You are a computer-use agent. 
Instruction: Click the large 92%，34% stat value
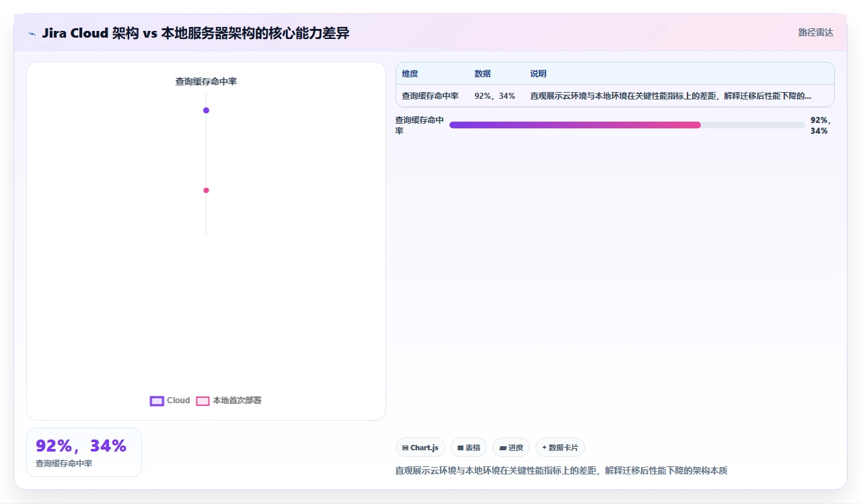coord(81,446)
